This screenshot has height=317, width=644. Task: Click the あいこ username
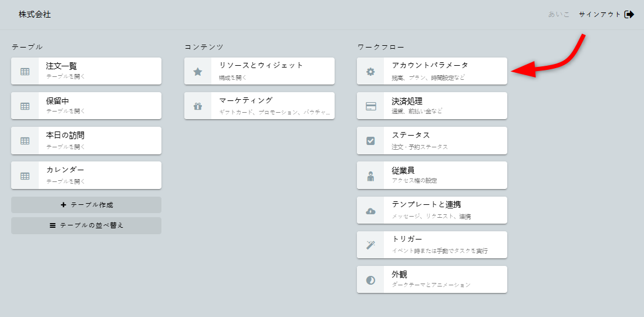coord(559,14)
